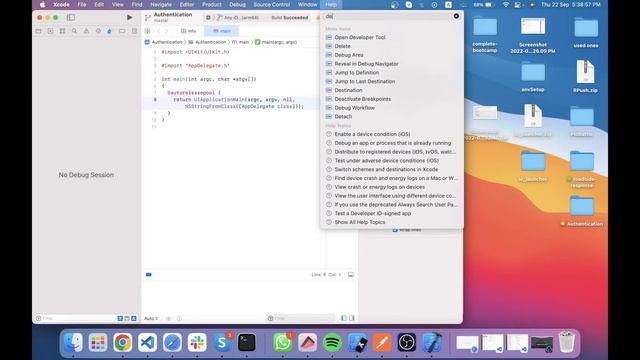Select the main editor tab
Screen dimensions: 640x360
(x=222, y=31)
